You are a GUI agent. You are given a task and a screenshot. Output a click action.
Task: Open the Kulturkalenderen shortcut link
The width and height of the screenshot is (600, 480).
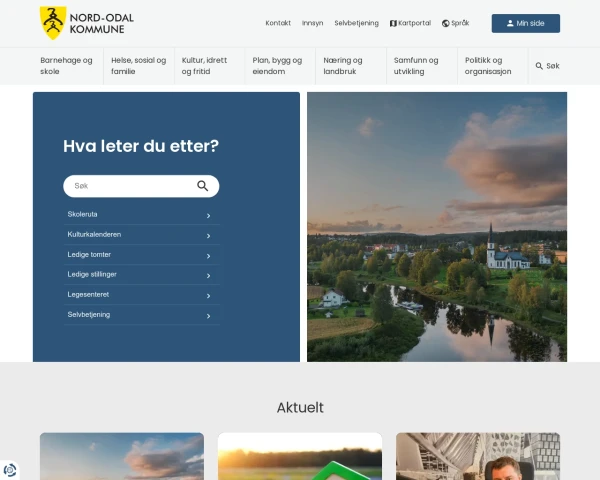pyautogui.click(x=142, y=235)
